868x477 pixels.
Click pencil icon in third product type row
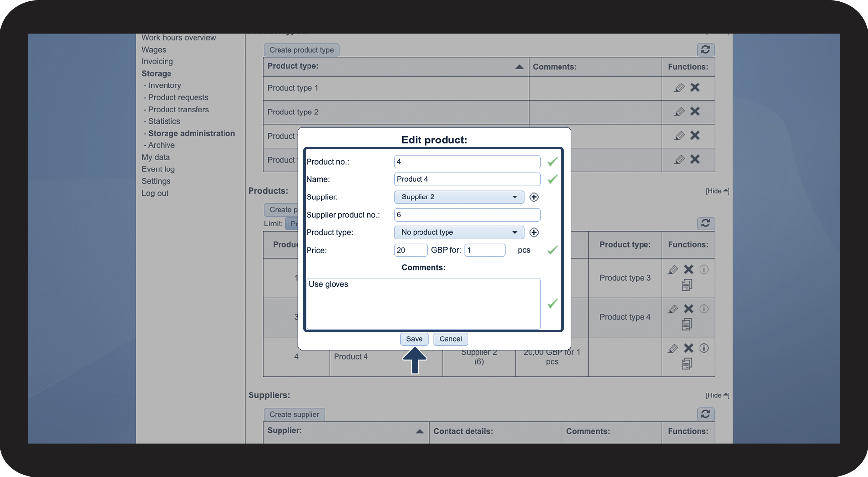coord(679,136)
